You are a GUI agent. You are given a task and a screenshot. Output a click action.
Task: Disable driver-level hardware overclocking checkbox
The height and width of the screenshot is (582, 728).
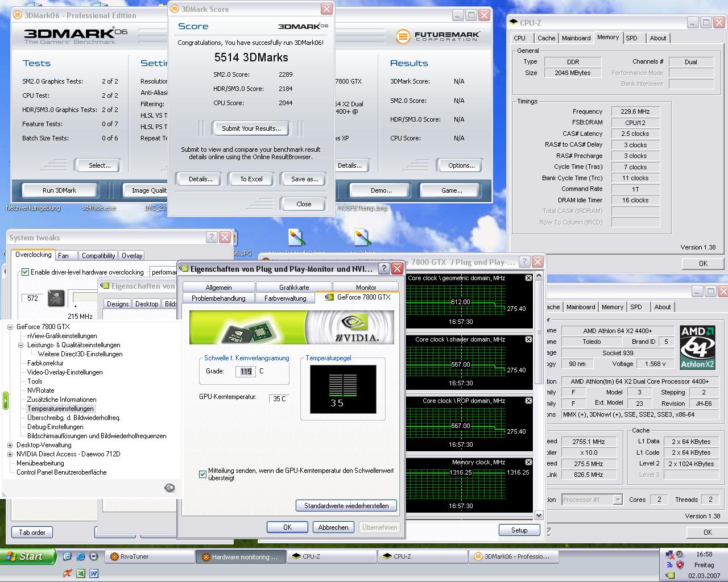coord(25,272)
